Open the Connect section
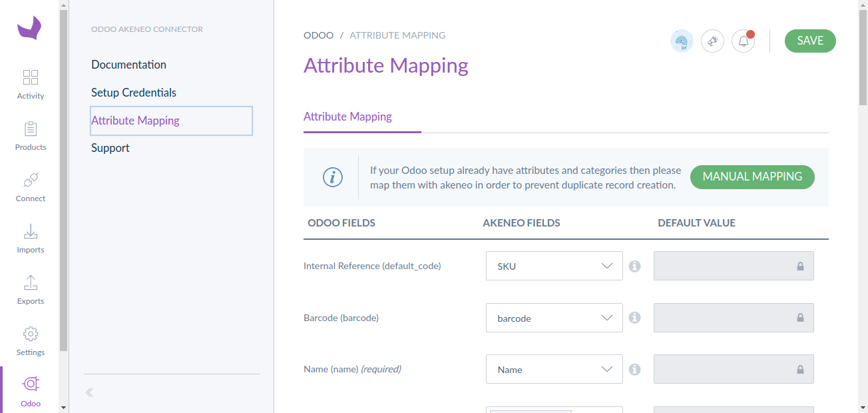The width and height of the screenshot is (868, 413). (x=30, y=187)
